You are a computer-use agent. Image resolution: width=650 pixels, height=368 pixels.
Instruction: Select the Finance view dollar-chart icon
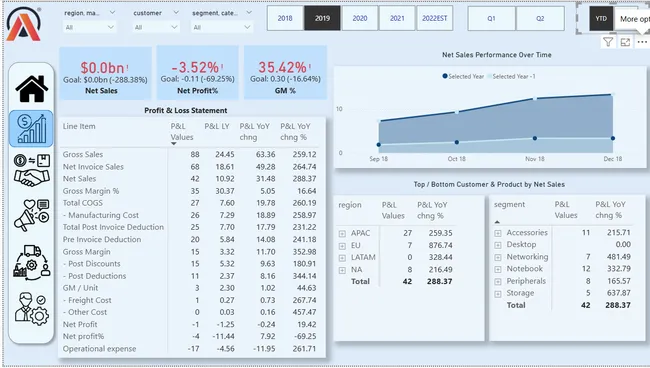pos(31,128)
